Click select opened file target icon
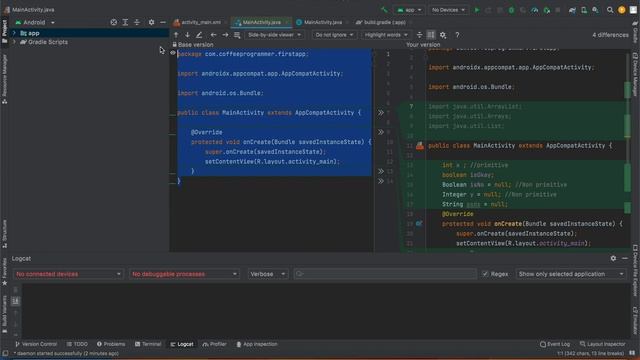The height and width of the screenshot is (360, 640). (x=113, y=22)
